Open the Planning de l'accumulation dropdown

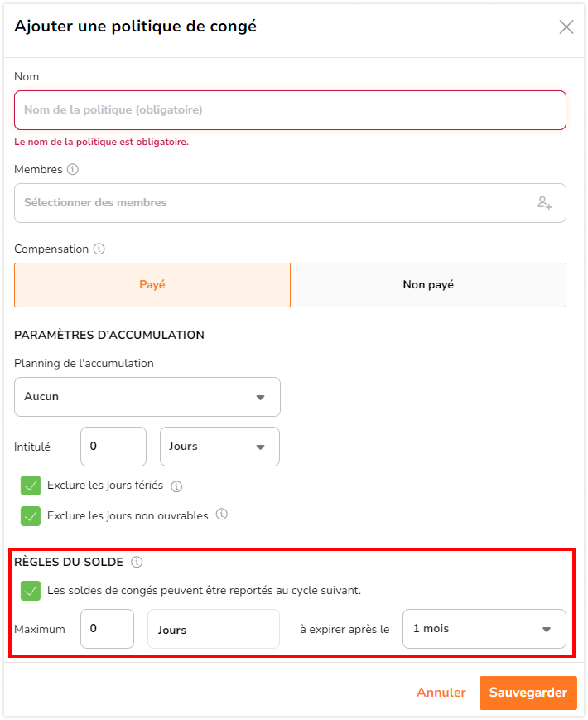147,397
